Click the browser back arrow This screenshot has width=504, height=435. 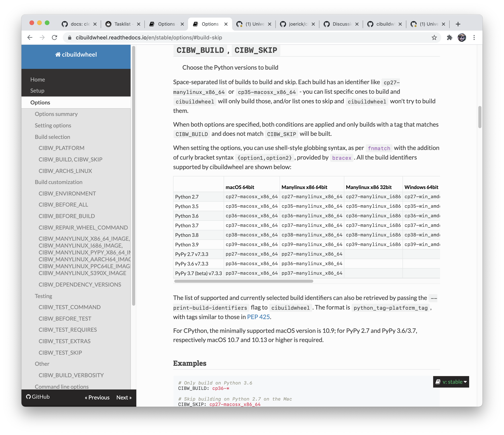[x=30, y=37]
